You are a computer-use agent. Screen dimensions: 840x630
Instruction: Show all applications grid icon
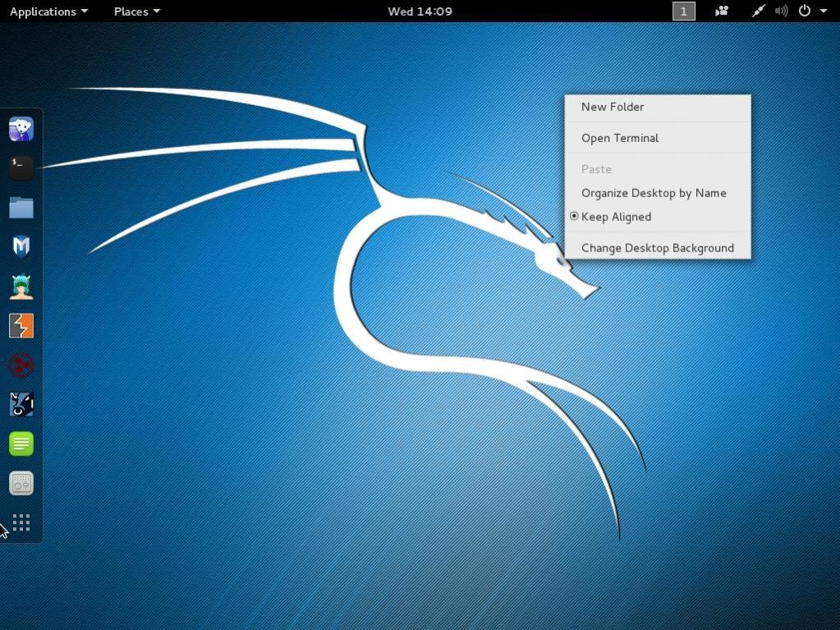click(21, 522)
